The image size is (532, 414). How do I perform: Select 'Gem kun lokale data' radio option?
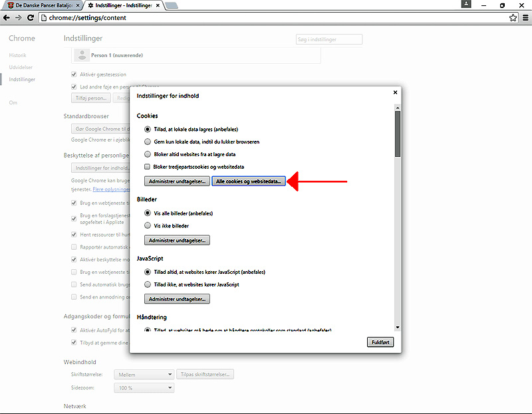click(x=148, y=142)
